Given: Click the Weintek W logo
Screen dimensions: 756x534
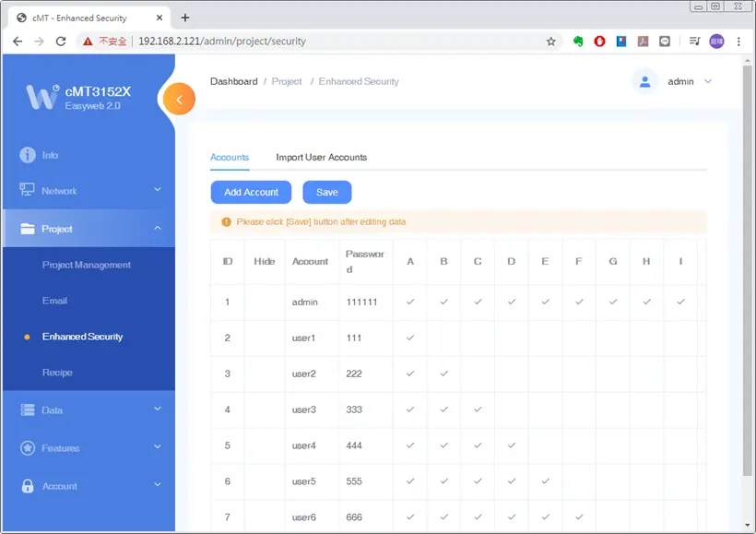Looking at the screenshot, I should coord(42,97).
